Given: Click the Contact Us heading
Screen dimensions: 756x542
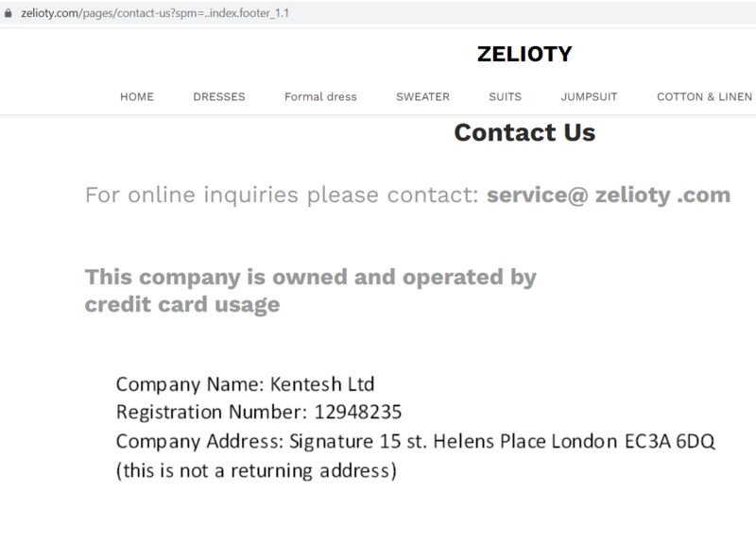Looking at the screenshot, I should tap(524, 132).
